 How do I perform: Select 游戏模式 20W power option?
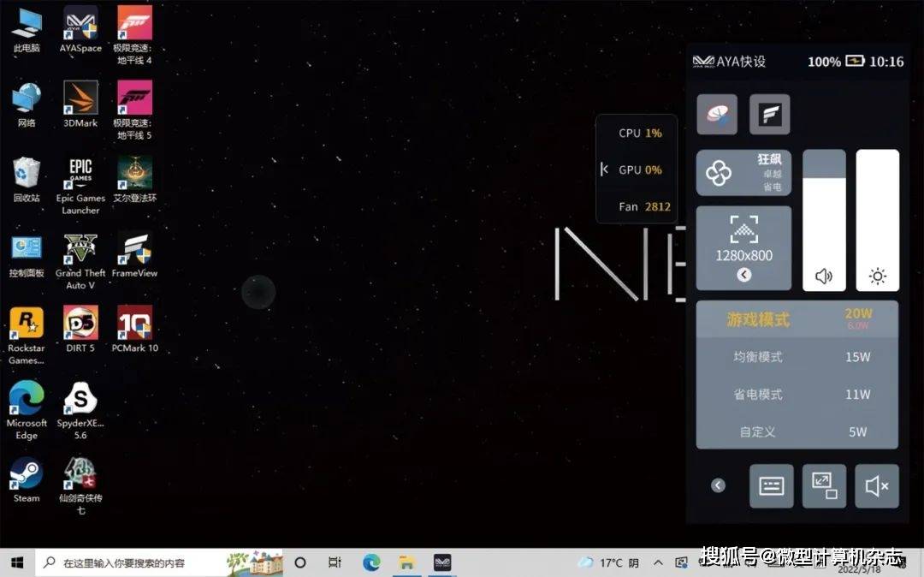point(797,319)
